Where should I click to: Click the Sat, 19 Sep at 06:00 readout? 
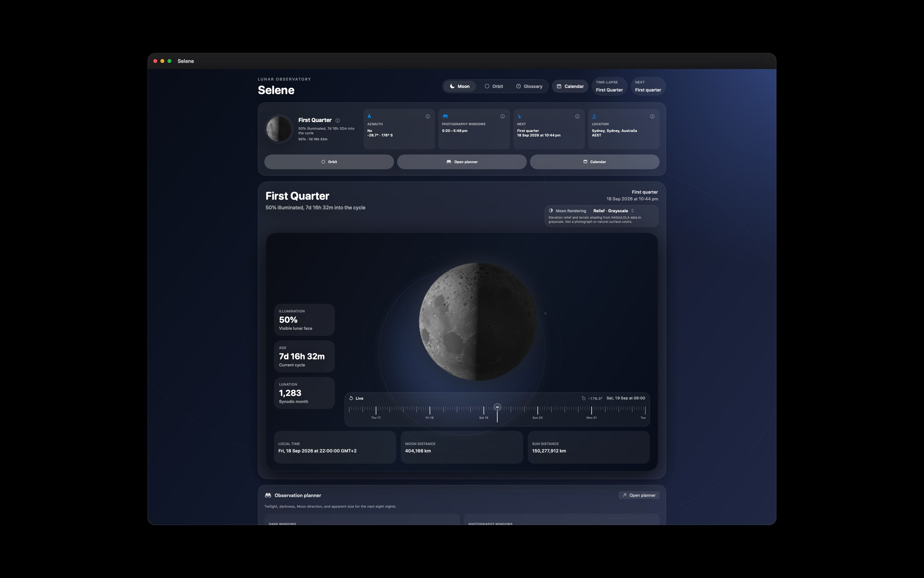(626, 398)
